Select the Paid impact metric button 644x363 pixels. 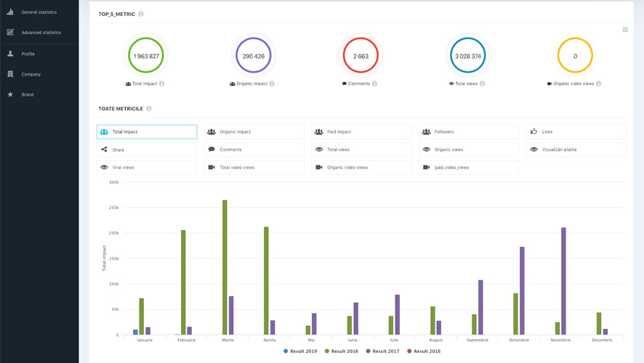361,132
